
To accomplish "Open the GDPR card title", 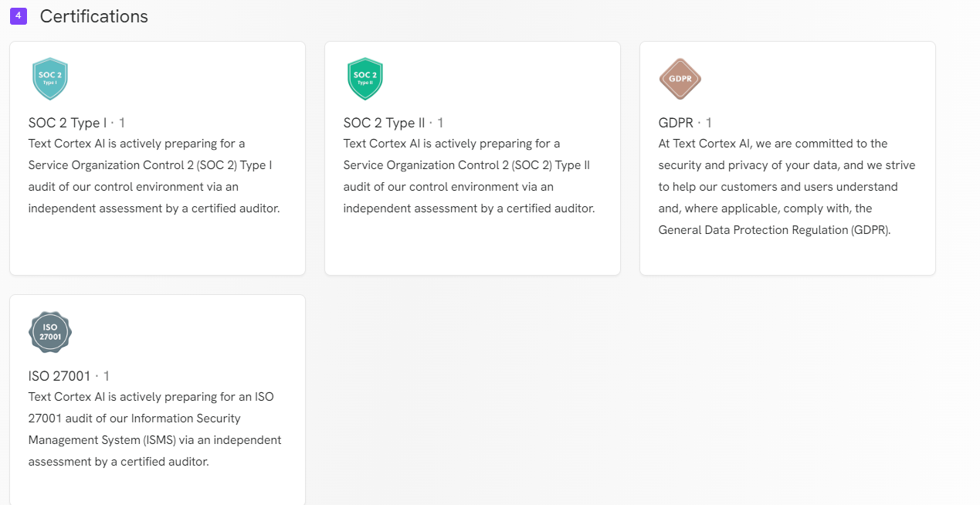I will coord(676,123).
